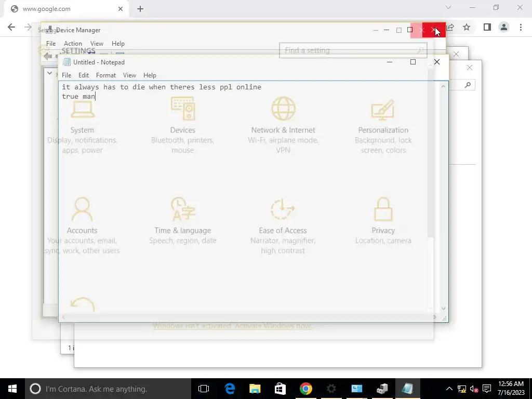The image size is (532, 399).
Task: Open Task View from the taskbar
Action: coord(204,389)
